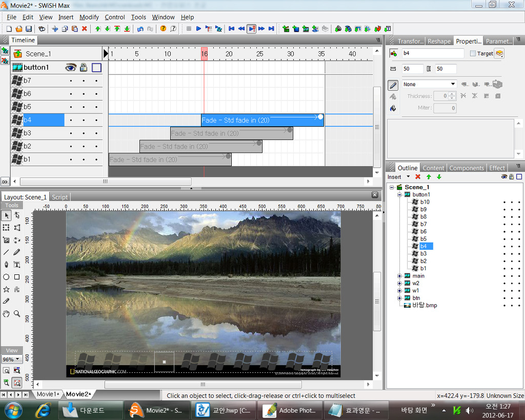
Task: Move object up in Outline panel
Action: pos(429,177)
